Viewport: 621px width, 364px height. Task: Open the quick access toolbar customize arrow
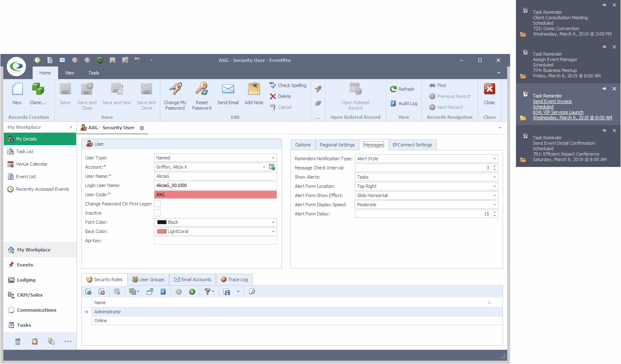click(151, 60)
